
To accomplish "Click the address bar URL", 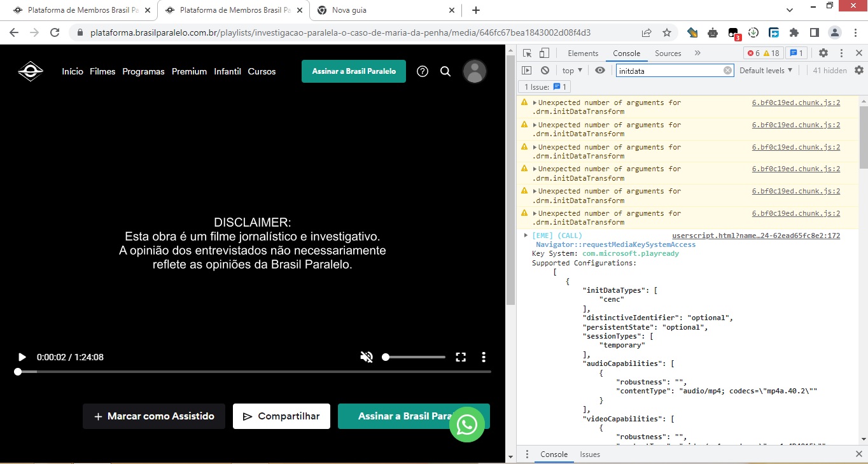I will pyautogui.click(x=341, y=32).
